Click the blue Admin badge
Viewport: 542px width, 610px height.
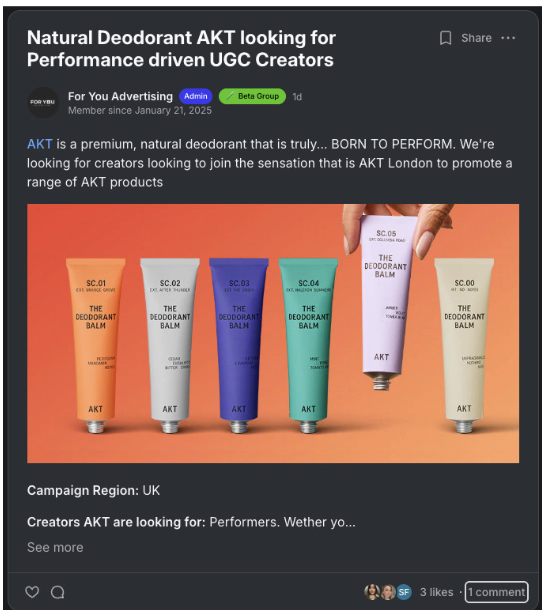[x=196, y=96]
